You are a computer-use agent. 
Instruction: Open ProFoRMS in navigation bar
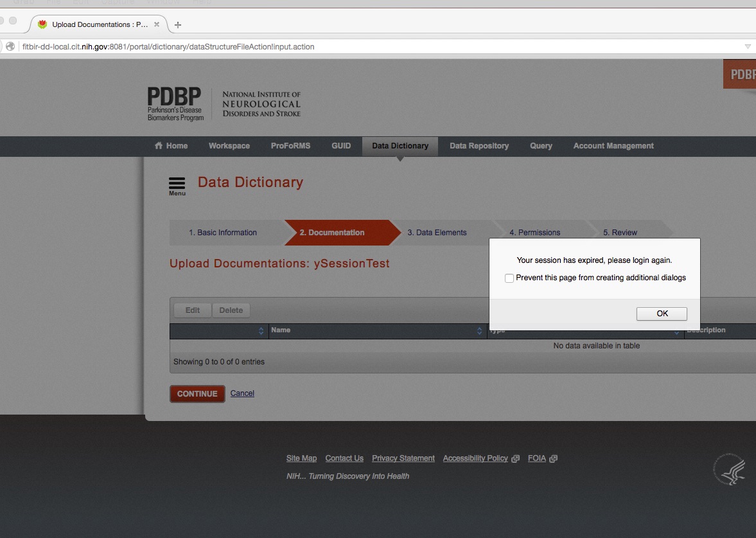[x=290, y=146]
